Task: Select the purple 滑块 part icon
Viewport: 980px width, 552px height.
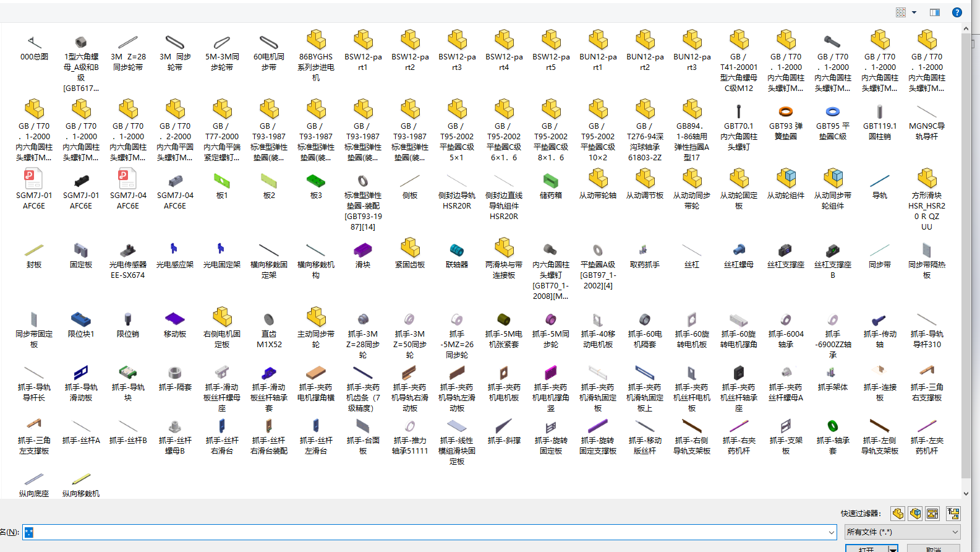Action: pos(363,250)
